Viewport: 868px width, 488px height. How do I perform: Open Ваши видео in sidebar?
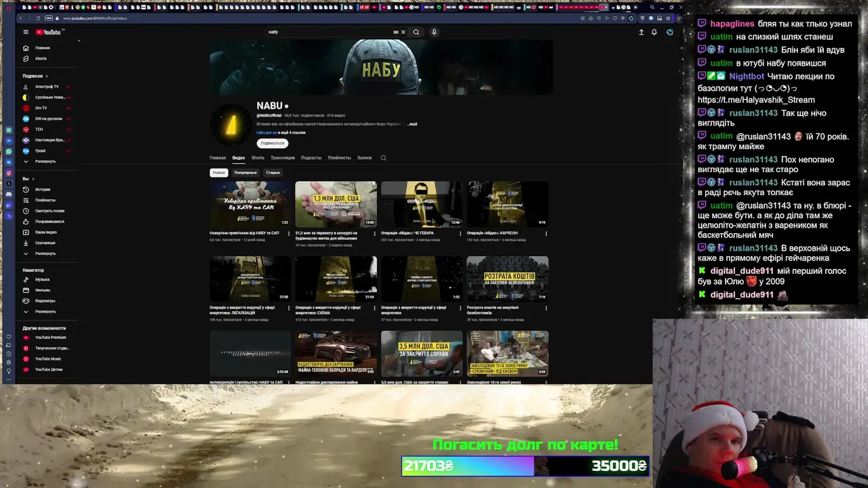click(45, 232)
